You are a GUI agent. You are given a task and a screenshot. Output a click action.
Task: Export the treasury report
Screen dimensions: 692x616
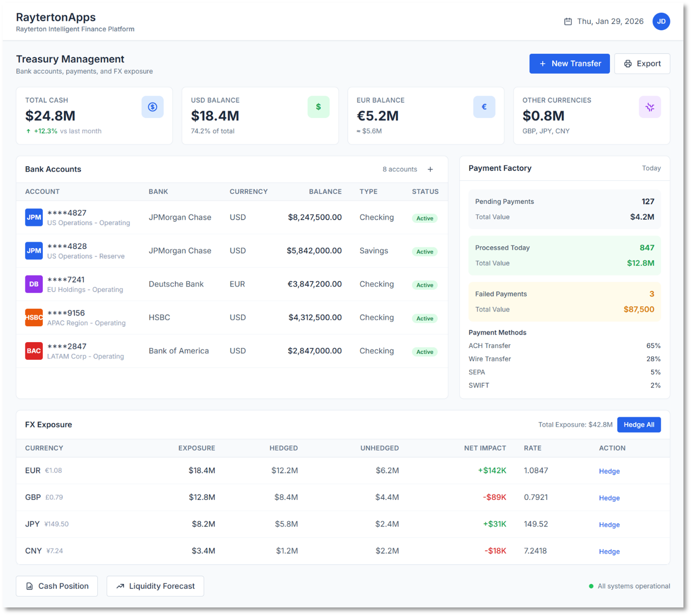point(642,64)
